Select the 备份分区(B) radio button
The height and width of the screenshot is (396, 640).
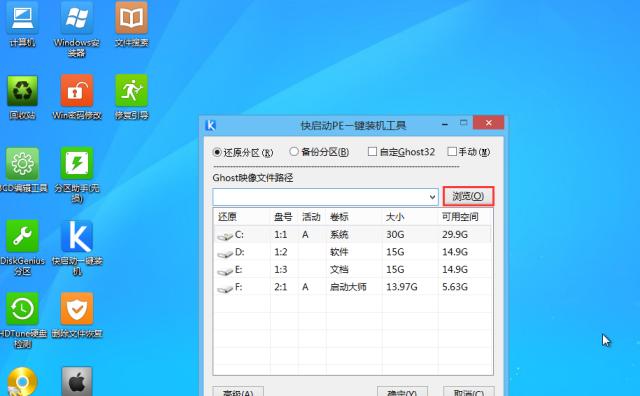pyautogui.click(x=293, y=151)
